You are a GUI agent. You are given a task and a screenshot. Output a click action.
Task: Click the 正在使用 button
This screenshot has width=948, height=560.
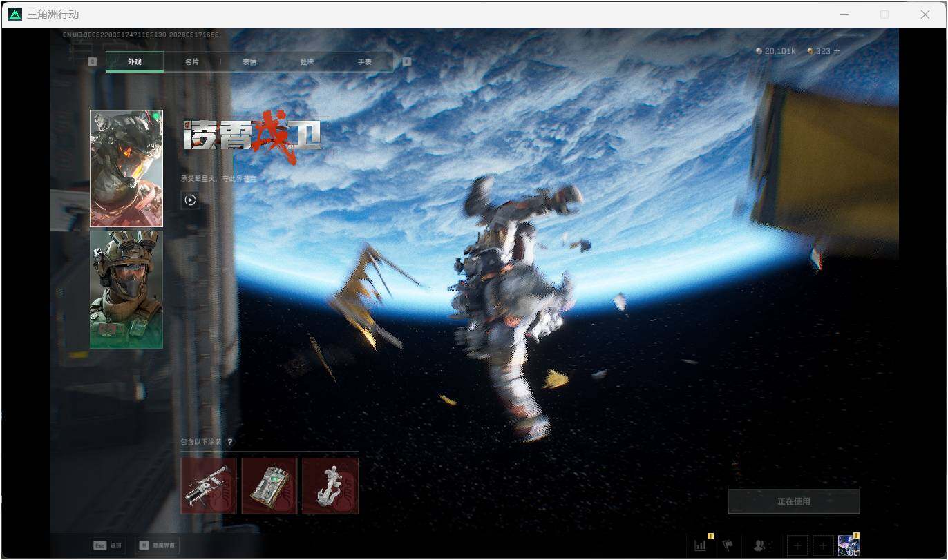tap(794, 501)
